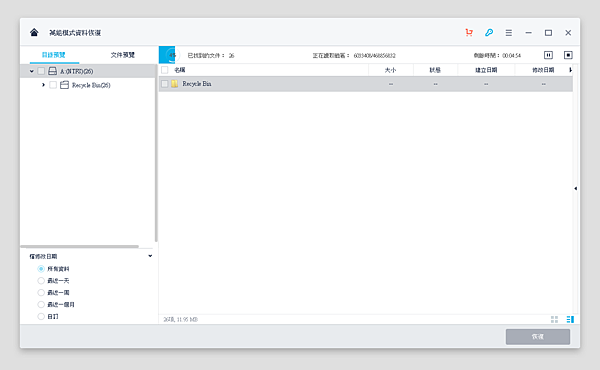Select the 所有資料 radio option

(x=41, y=269)
